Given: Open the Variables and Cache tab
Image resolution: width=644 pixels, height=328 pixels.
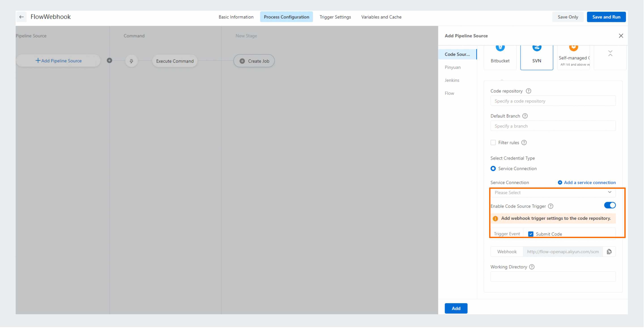Looking at the screenshot, I should click(x=381, y=17).
